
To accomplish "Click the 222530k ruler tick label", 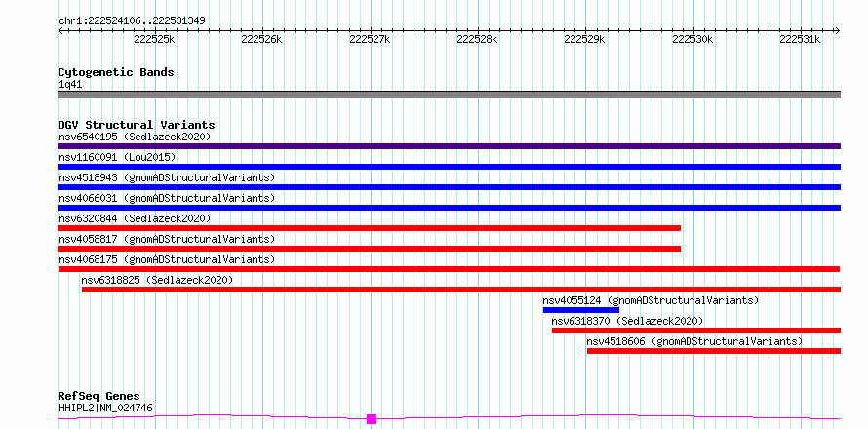I will pos(692,39).
